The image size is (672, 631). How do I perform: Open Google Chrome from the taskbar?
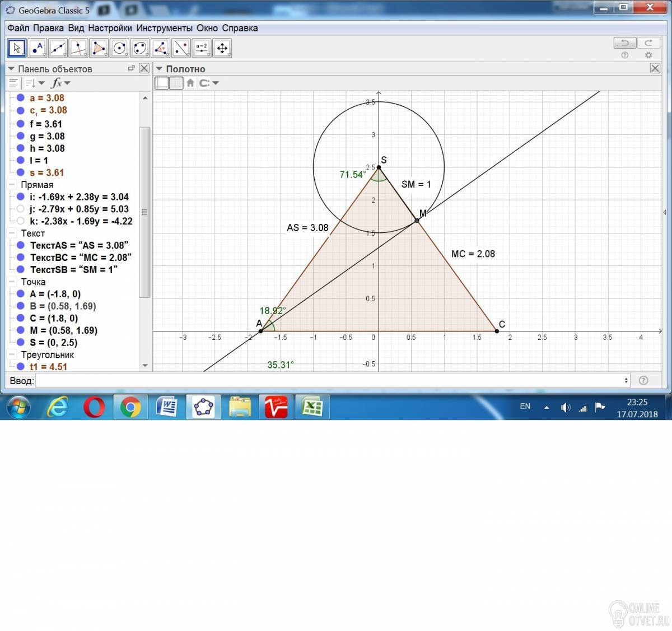tap(130, 407)
